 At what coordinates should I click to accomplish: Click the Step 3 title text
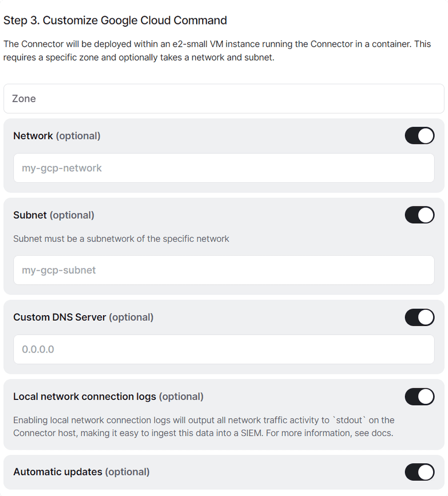(115, 20)
